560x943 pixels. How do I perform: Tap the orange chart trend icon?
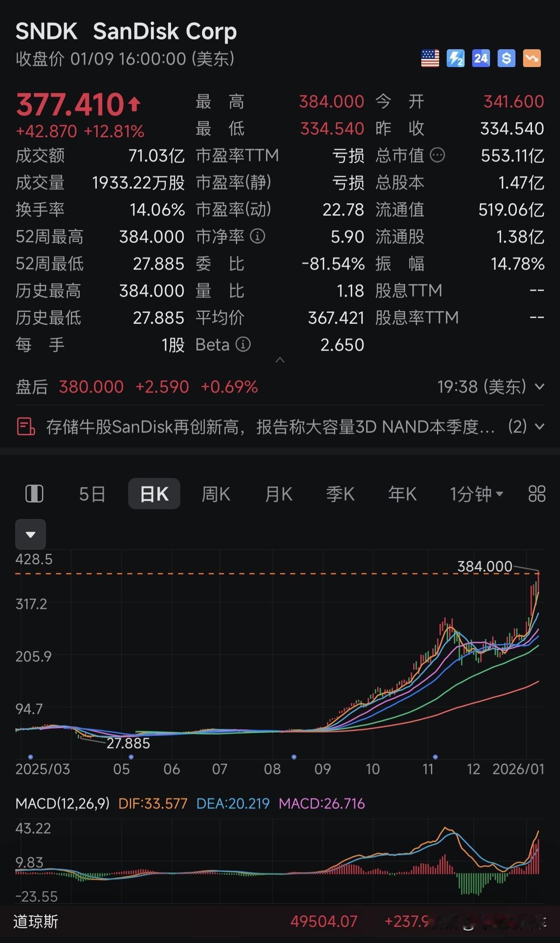pyautogui.click(x=532, y=58)
